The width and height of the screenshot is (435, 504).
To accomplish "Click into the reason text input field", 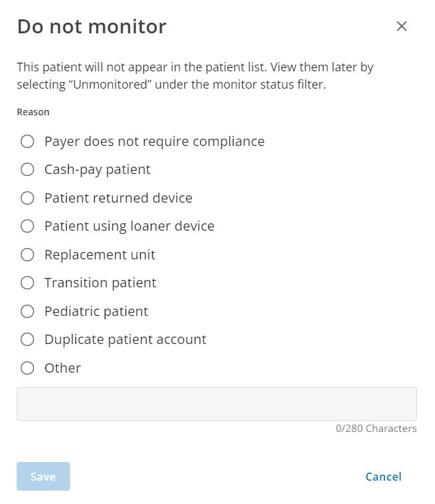I will click(x=216, y=404).
